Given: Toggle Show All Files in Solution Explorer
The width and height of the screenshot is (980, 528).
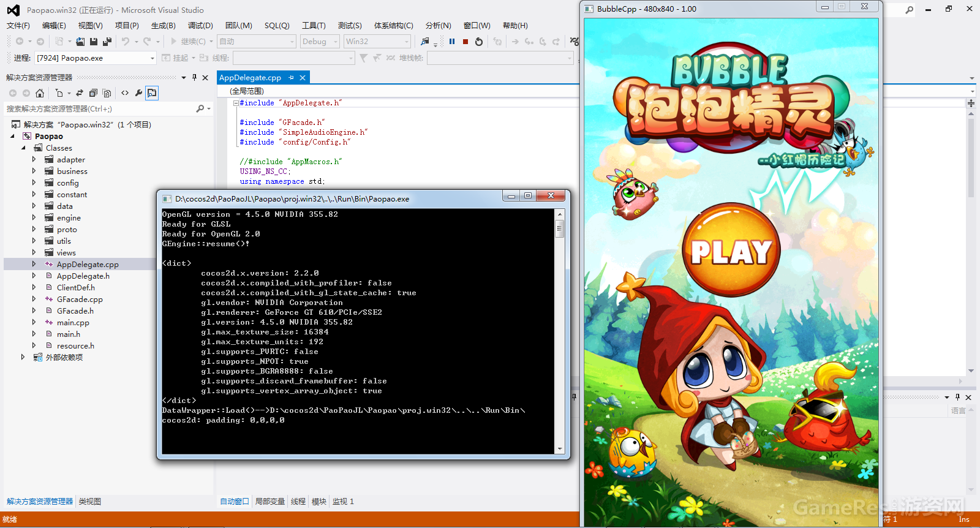Looking at the screenshot, I should click(107, 93).
